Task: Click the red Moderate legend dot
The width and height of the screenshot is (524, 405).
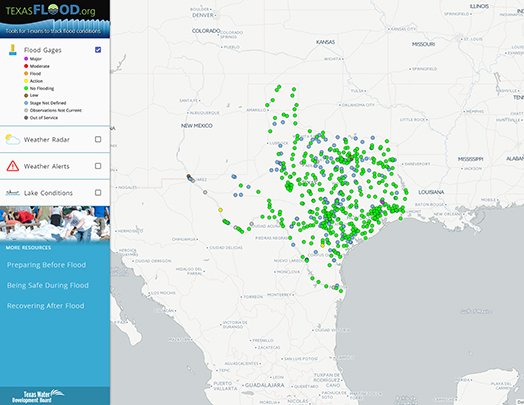Action: [26, 66]
